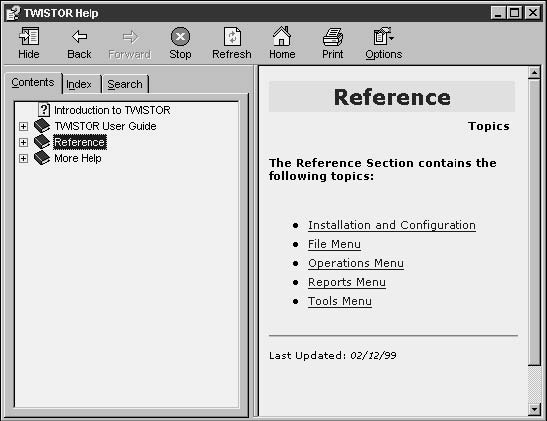Go to the Home page icon
Screen dimensions: 547x421
tap(282, 36)
